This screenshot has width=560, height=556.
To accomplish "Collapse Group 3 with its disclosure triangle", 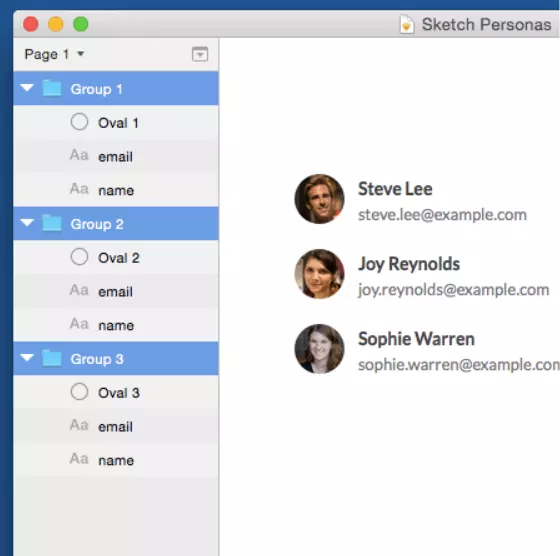I will 27,357.
